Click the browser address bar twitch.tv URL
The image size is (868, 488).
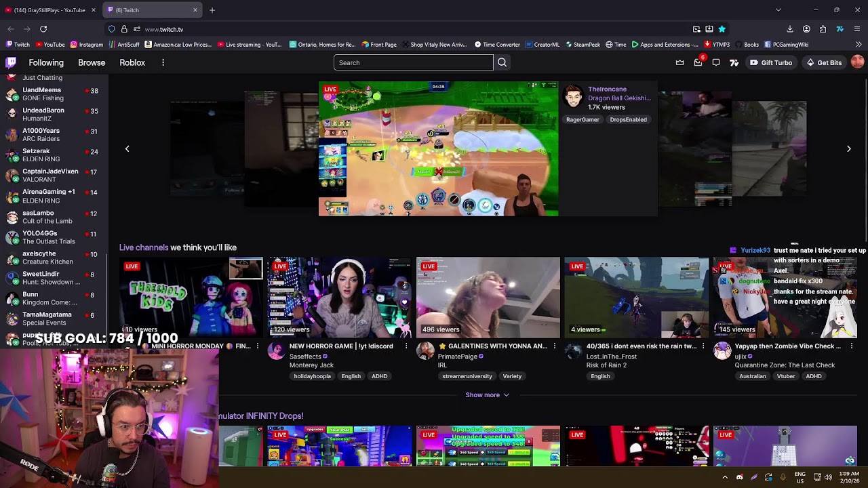164,29
